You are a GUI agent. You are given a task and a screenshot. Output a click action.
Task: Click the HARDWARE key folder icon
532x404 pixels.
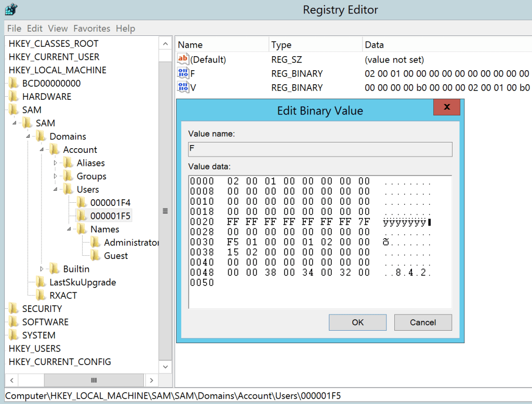[x=14, y=97]
